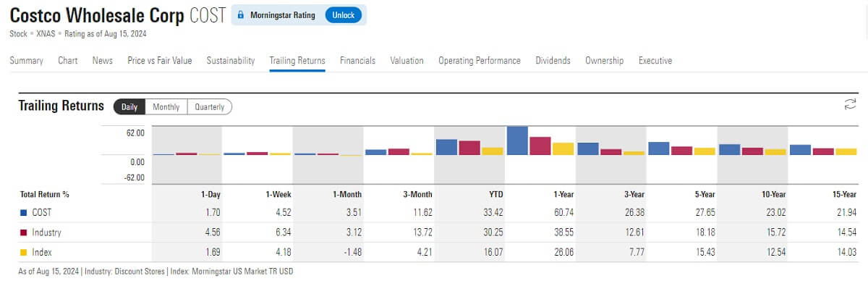View the Ownership tab
The image size is (868, 281).
[604, 61]
